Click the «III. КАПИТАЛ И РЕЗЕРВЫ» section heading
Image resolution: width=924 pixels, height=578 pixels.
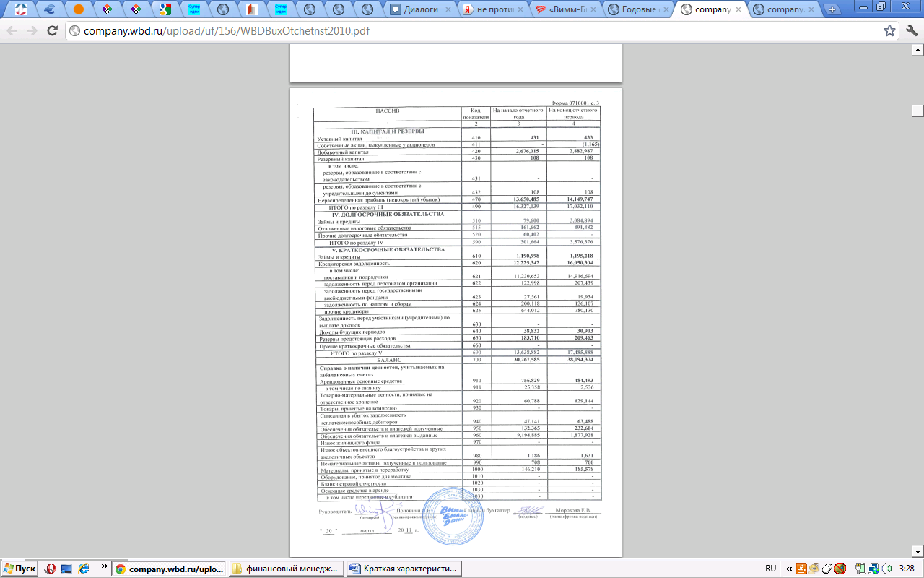coord(387,131)
